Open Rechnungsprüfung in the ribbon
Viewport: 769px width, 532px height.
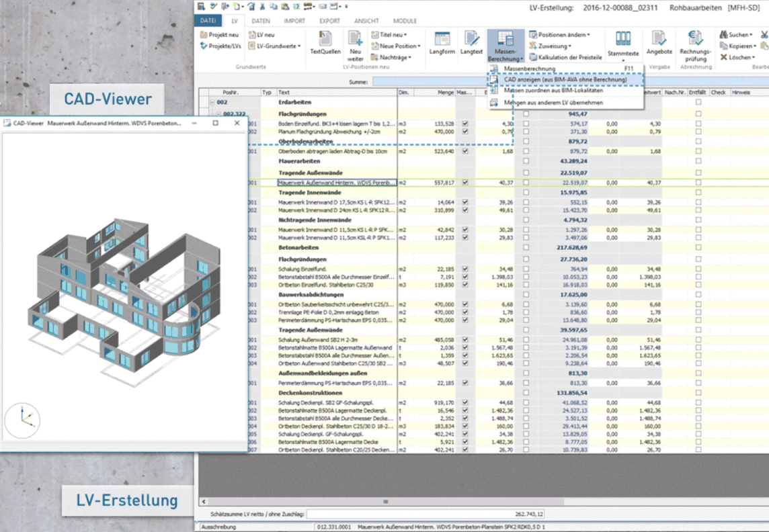click(x=696, y=45)
